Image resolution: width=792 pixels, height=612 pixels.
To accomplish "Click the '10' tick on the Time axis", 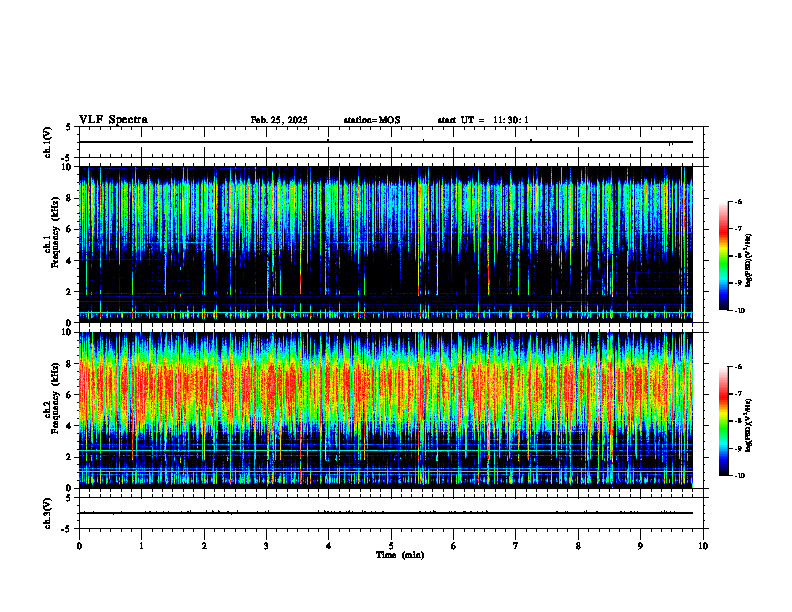I will pos(703,546).
